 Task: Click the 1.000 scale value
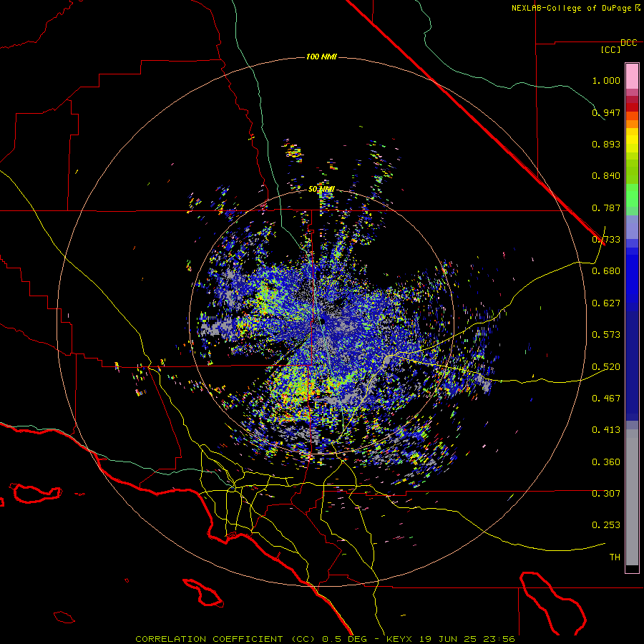[x=606, y=80]
